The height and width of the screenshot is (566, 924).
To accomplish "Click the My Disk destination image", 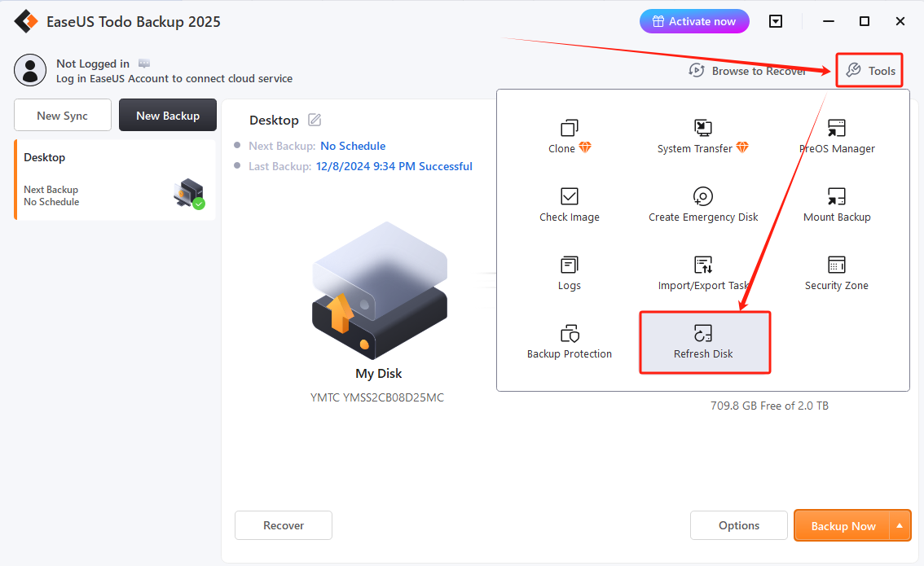I will (379, 290).
